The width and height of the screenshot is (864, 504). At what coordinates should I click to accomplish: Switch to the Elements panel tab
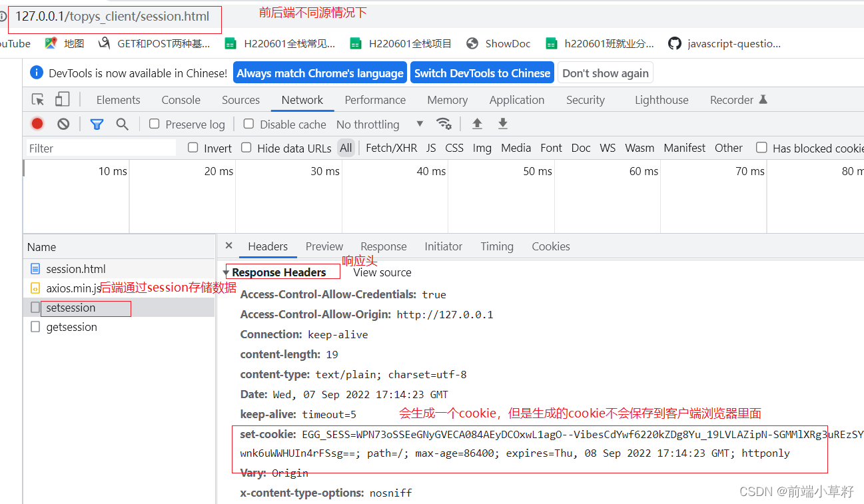118,100
